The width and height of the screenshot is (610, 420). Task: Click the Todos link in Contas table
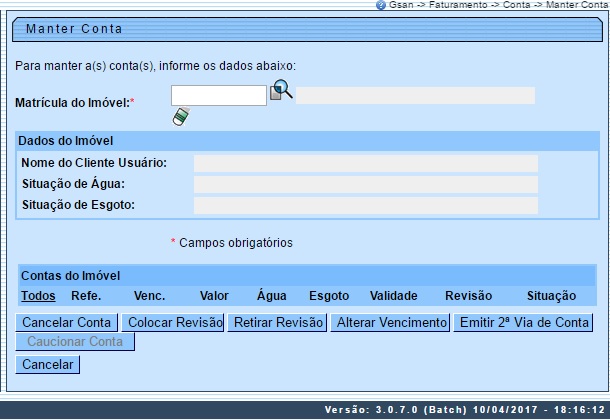tap(38, 296)
